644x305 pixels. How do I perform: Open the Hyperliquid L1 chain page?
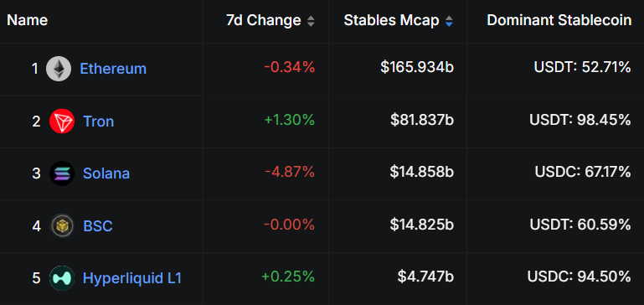[x=132, y=278]
